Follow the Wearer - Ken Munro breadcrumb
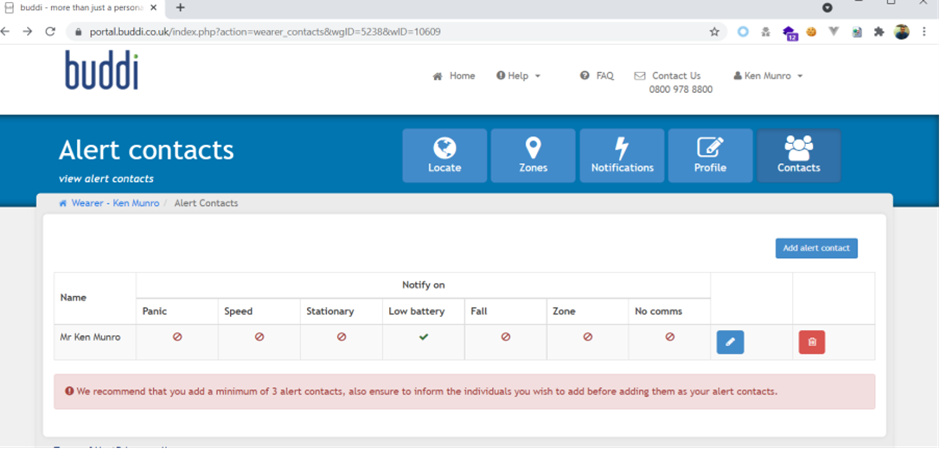Viewport: 940px width, 449px height. (x=109, y=203)
